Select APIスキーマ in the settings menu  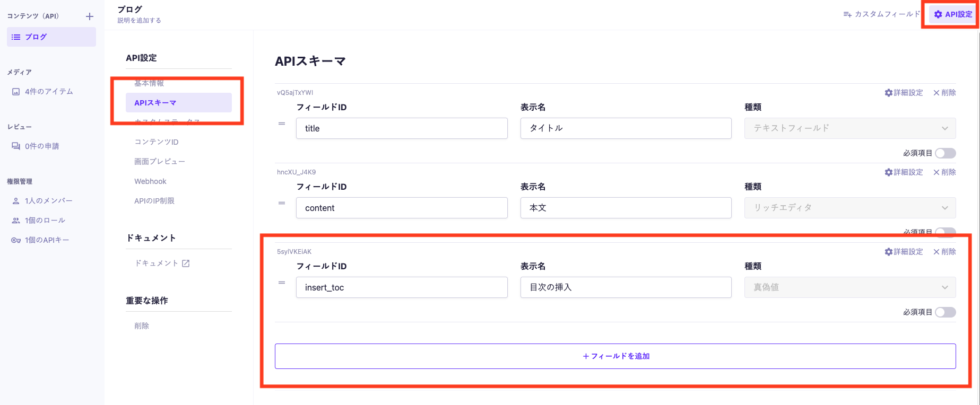point(178,103)
